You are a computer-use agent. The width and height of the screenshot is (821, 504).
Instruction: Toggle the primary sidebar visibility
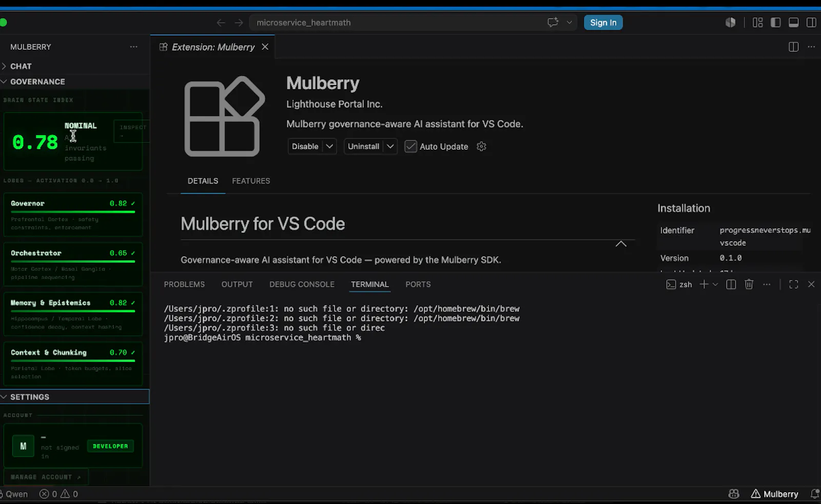pyautogui.click(x=775, y=22)
